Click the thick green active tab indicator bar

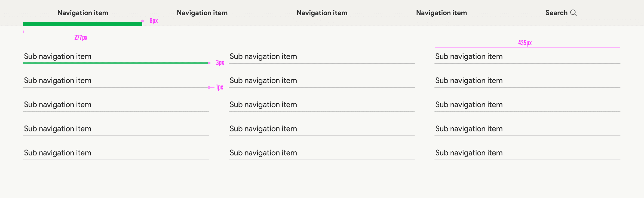click(82, 24)
